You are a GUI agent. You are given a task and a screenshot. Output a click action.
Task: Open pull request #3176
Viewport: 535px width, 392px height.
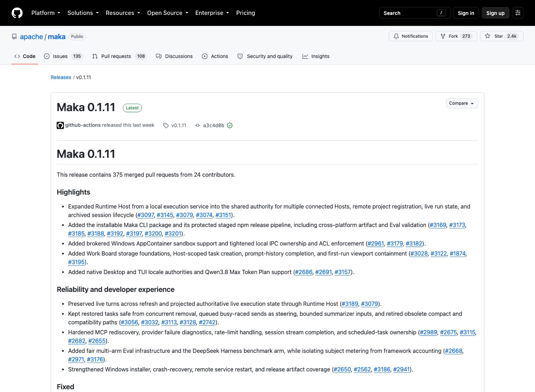95,359
